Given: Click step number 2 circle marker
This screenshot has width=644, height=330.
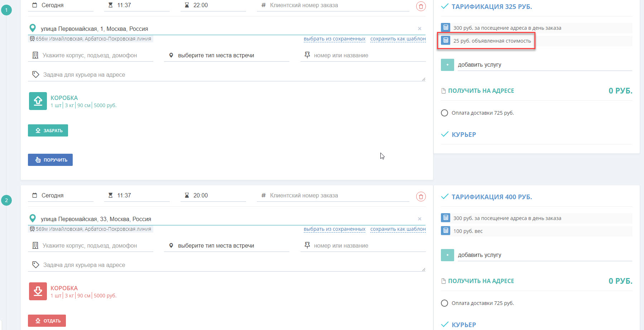Looking at the screenshot, I should (6, 200).
